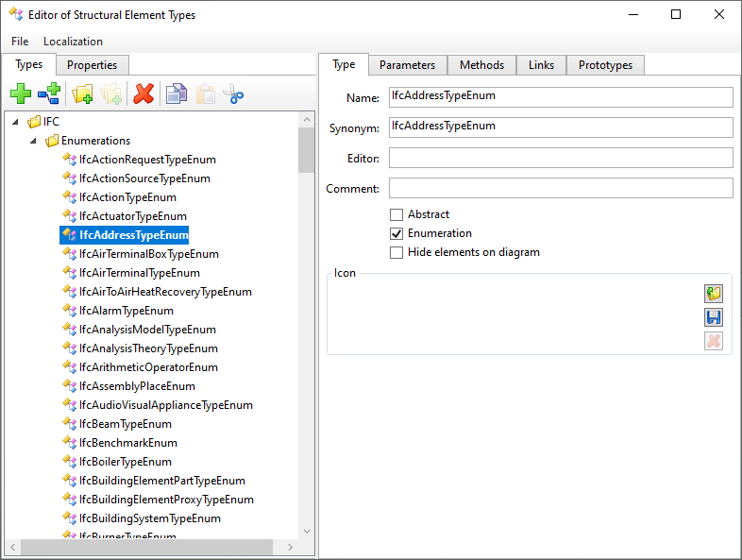Viewport: 742px width, 560px height.
Task: Select IfcActionTypeEnum in tree
Action: click(x=127, y=197)
